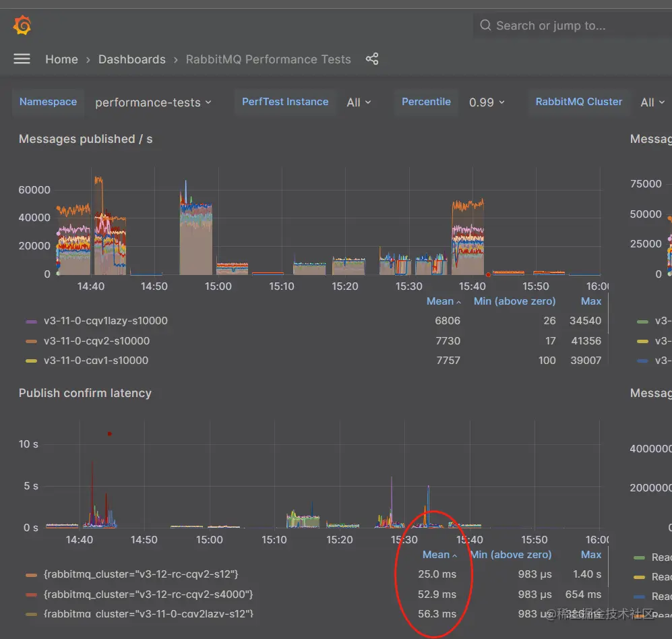Sort Publish confirm latency legend by Max
The width and height of the screenshot is (672, 639).
[x=591, y=555]
